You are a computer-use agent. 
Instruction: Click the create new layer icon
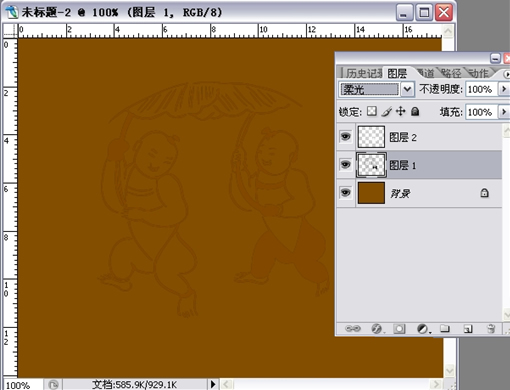(468, 329)
